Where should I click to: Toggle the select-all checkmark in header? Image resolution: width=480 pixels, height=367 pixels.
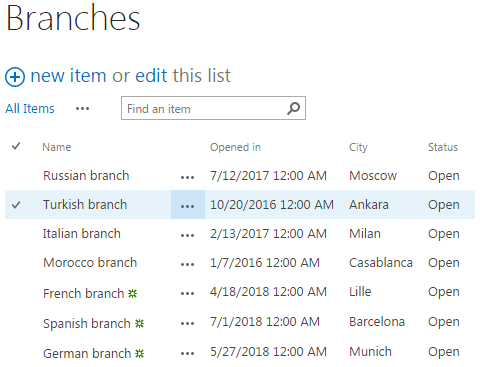point(16,146)
